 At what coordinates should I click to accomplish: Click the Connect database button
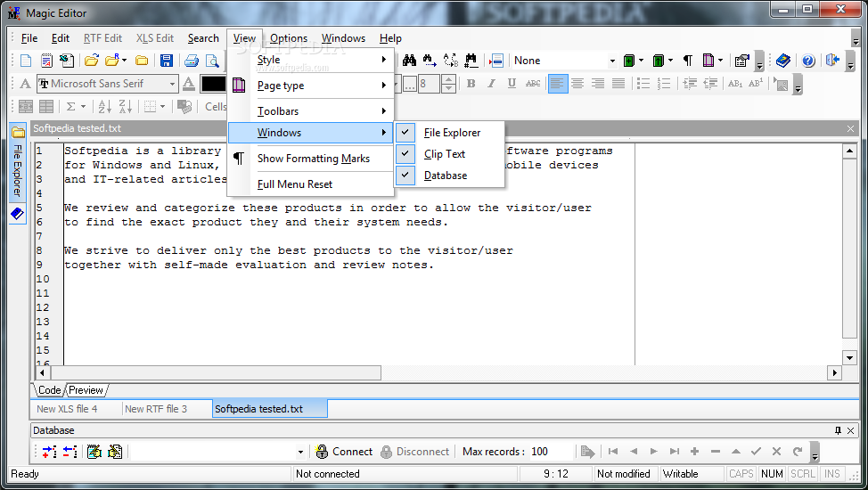coord(344,452)
